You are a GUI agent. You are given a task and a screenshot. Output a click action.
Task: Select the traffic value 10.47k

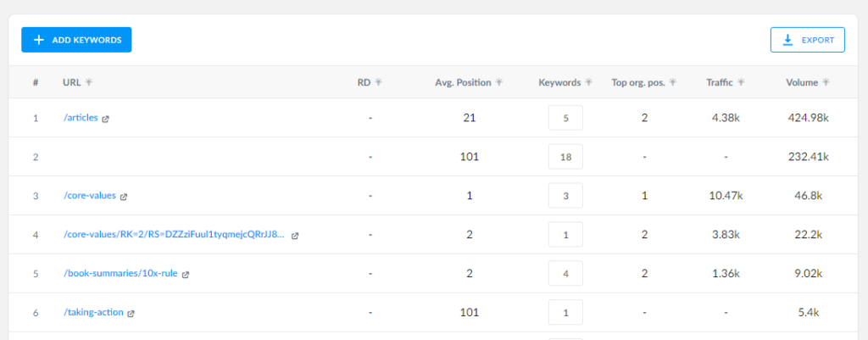(726, 196)
